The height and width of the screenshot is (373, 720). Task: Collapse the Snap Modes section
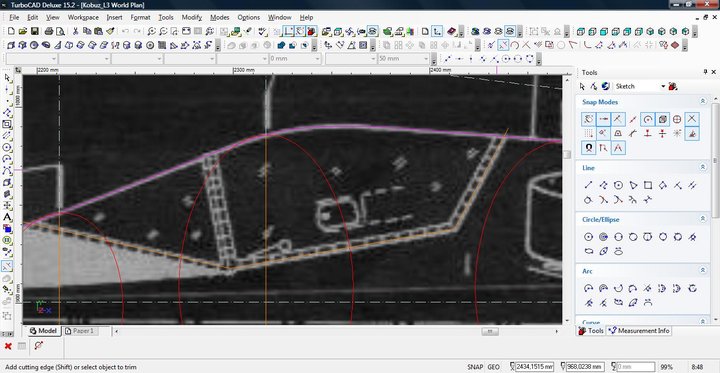click(x=703, y=102)
